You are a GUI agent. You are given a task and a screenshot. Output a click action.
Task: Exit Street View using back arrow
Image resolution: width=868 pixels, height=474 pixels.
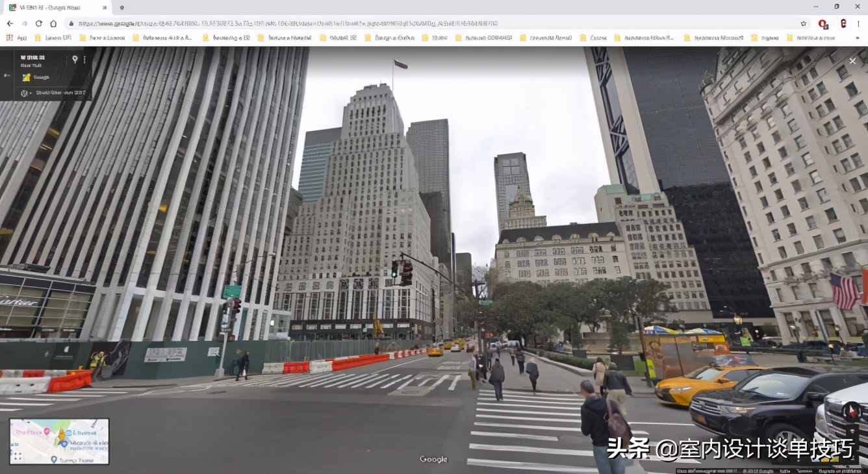click(x=7, y=75)
